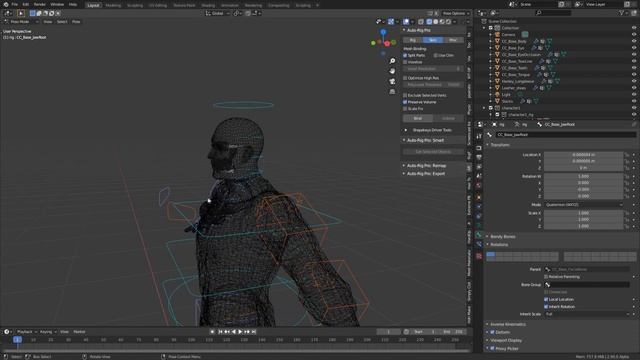
Task: Switch to the Sculpting workspace tab
Action: pyautogui.click(x=135, y=5)
